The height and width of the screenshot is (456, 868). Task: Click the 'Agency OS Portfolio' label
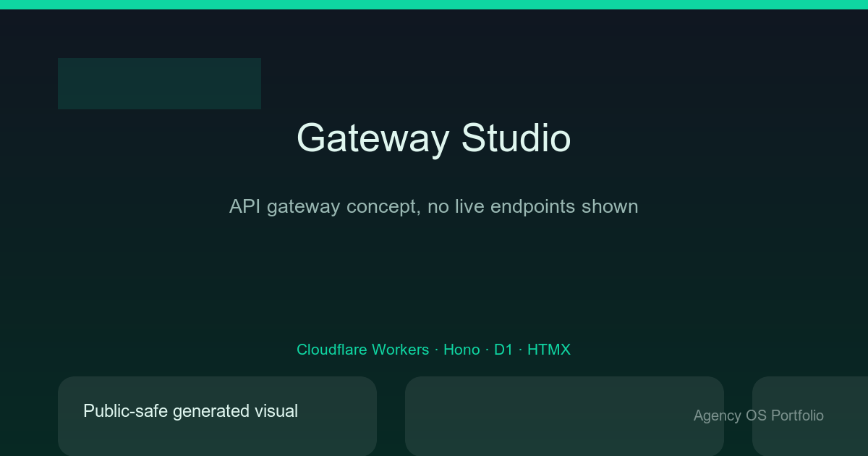tap(759, 415)
